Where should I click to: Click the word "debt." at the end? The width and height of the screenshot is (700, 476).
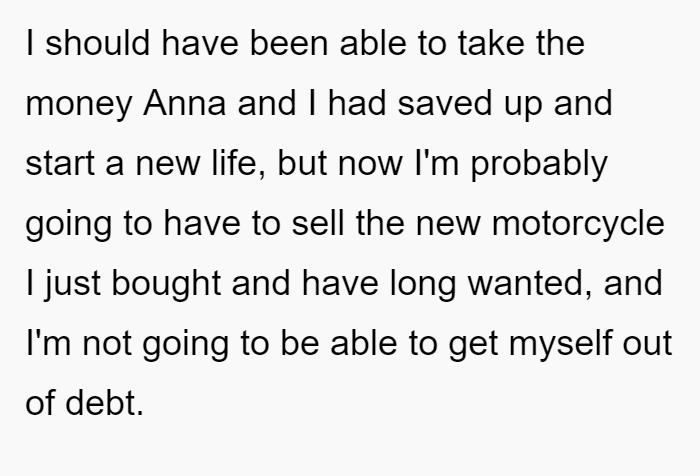(x=104, y=403)
